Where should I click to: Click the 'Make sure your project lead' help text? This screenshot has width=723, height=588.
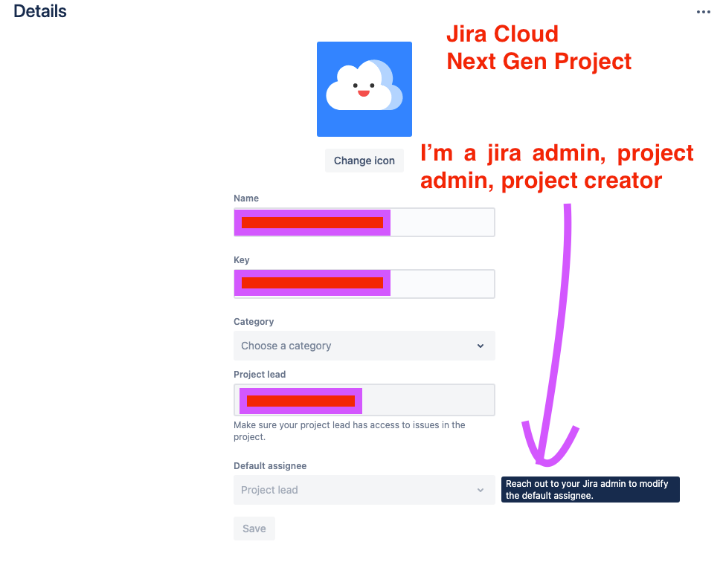click(350, 431)
